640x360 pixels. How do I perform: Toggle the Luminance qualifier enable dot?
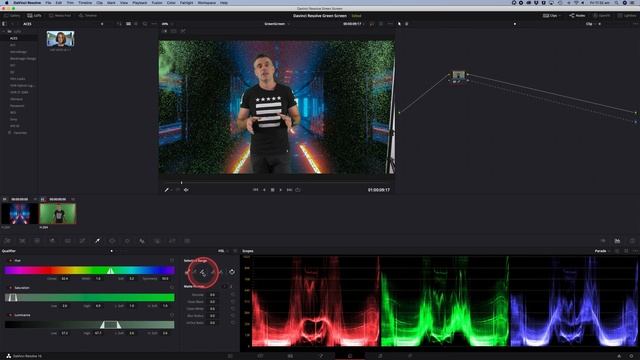click(11, 315)
